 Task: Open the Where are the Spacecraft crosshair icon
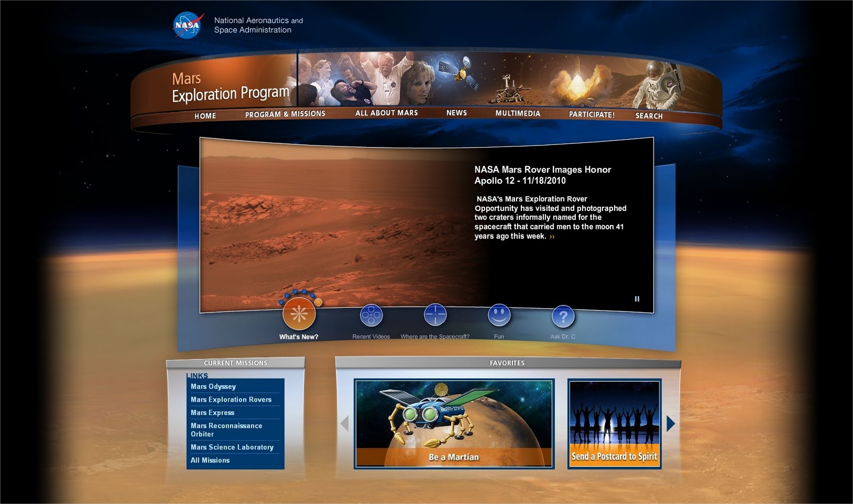tap(435, 315)
